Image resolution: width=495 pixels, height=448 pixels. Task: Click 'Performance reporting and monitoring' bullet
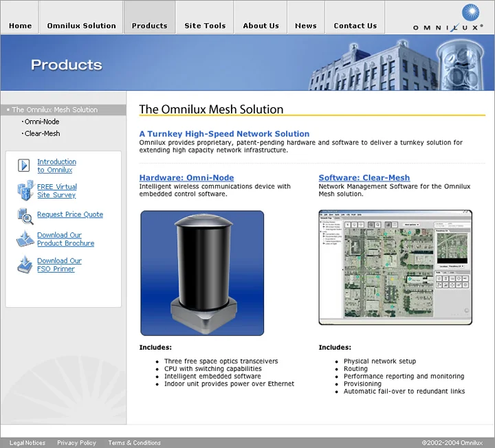pyautogui.click(x=404, y=376)
